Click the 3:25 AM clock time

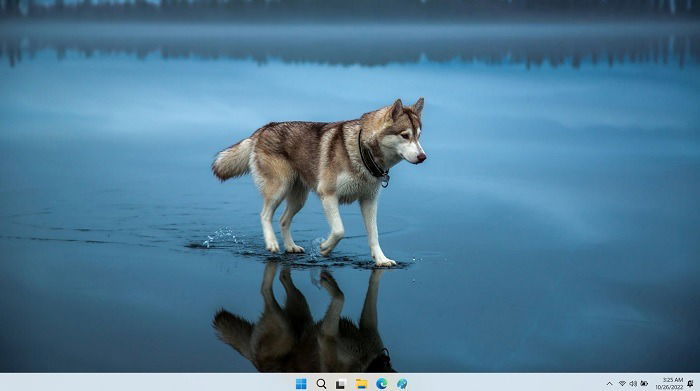[673, 380]
